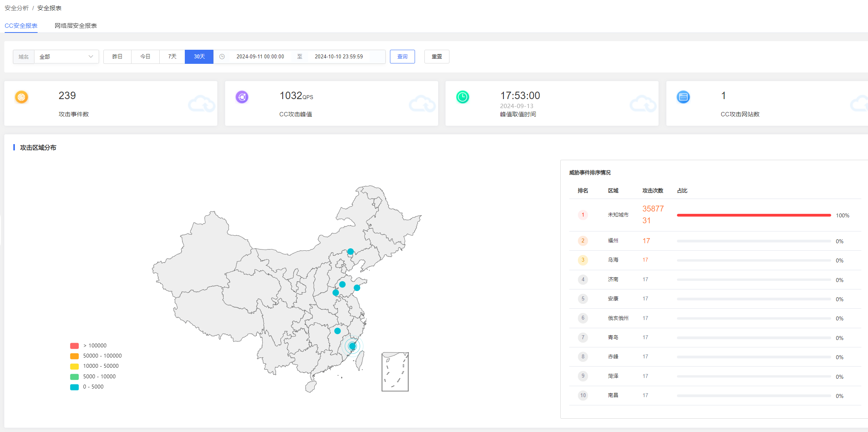Select 30天 time range
The image size is (868, 432).
(199, 57)
